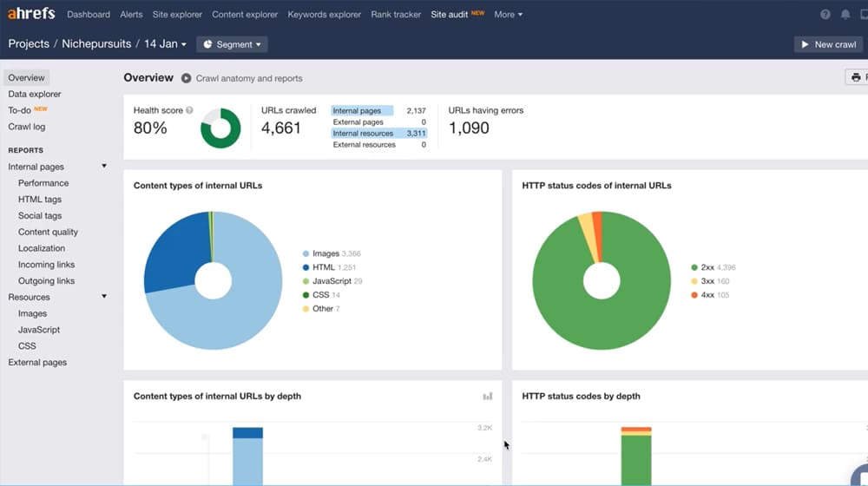
Task: Open Content explorer
Action: 245,15
